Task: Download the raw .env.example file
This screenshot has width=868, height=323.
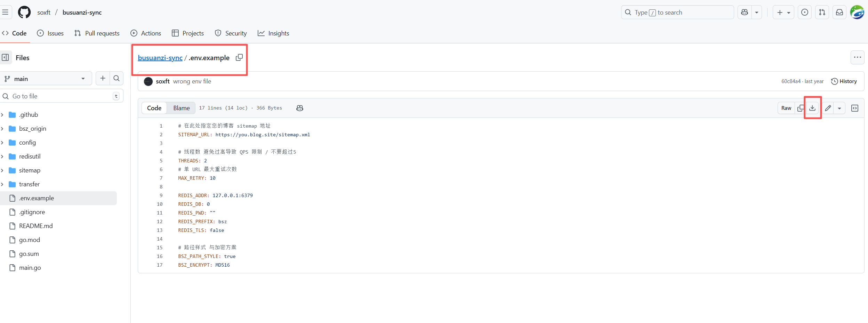Action: [812, 108]
